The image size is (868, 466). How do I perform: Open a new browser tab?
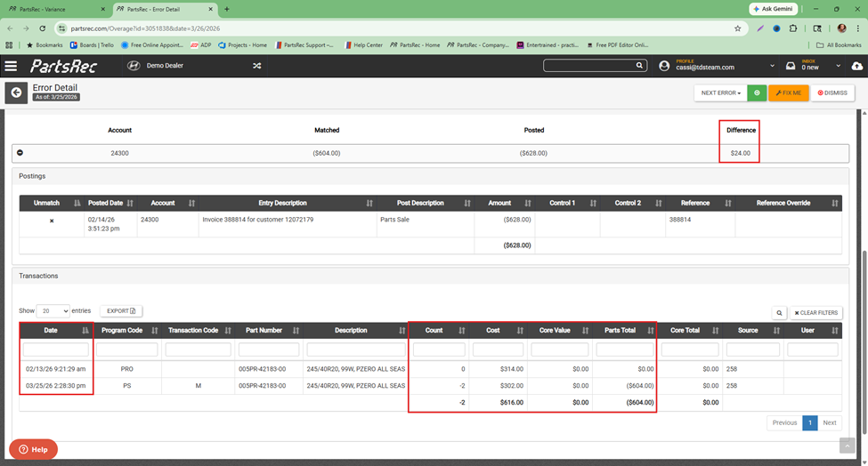coord(226,9)
